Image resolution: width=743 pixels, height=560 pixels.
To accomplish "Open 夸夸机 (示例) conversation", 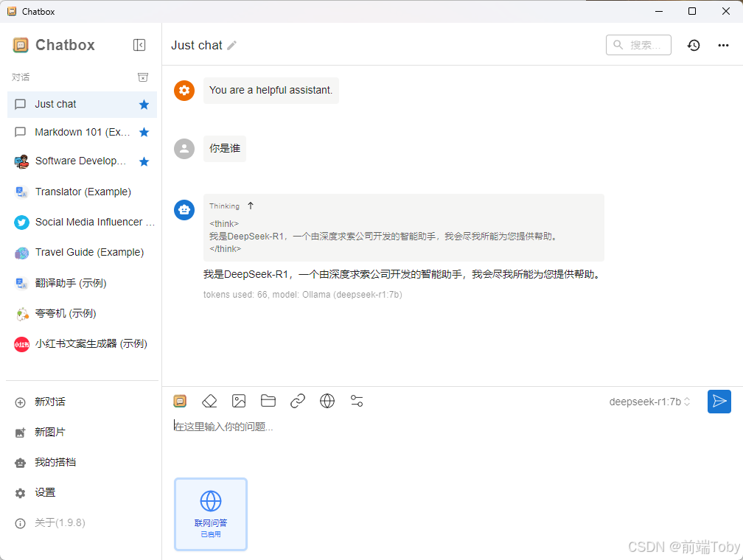I will click(x=82, y=314).
